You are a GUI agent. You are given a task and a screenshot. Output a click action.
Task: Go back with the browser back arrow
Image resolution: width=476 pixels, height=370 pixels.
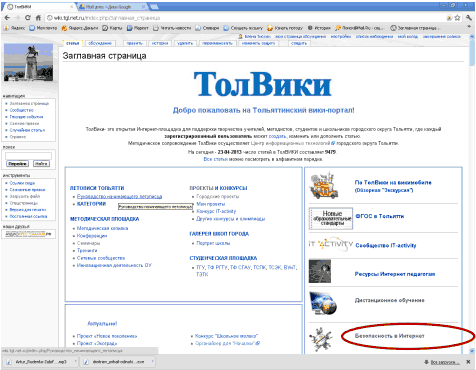[x=7, y=18]
